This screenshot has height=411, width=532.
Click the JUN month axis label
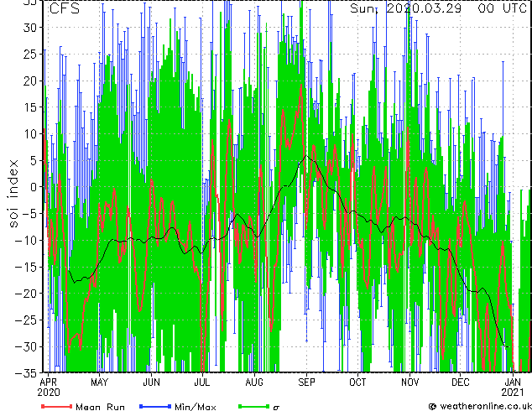[151, 382]
